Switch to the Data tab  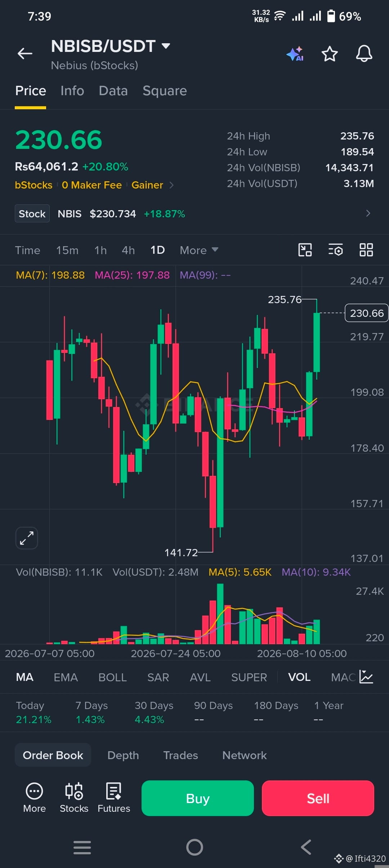click(x=113, y=91)
